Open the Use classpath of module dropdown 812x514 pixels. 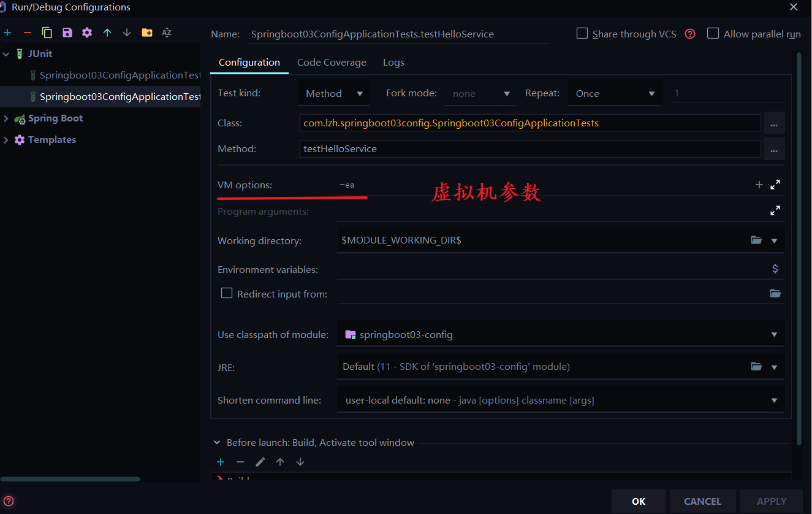click(x=561, y=334)
